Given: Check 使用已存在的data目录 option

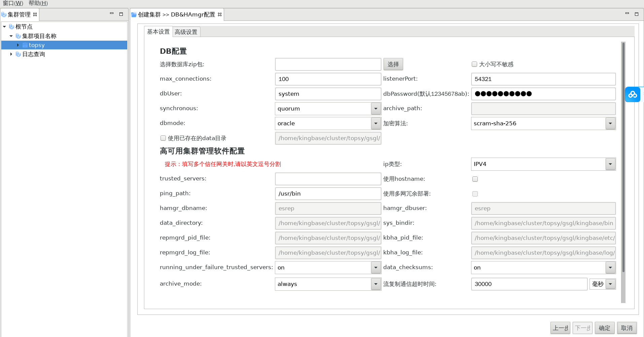Looking at the screenshot, I should tap(163, 138).
